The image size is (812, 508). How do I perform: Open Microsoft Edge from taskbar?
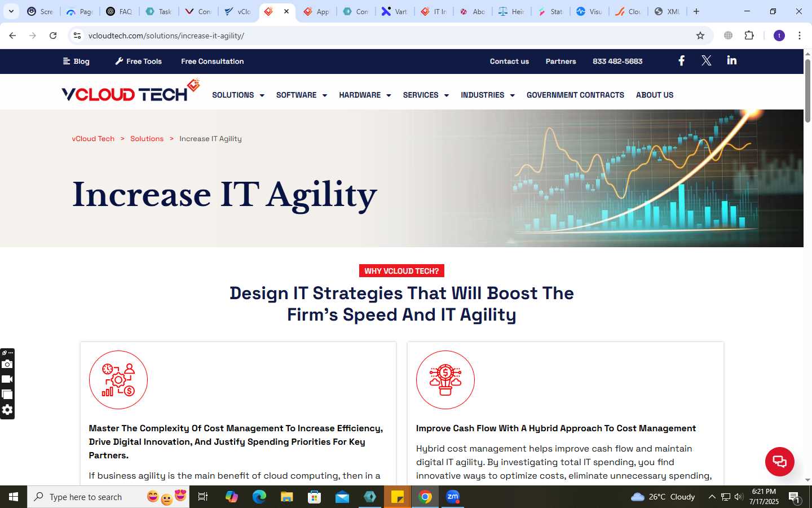pos(259,497)
